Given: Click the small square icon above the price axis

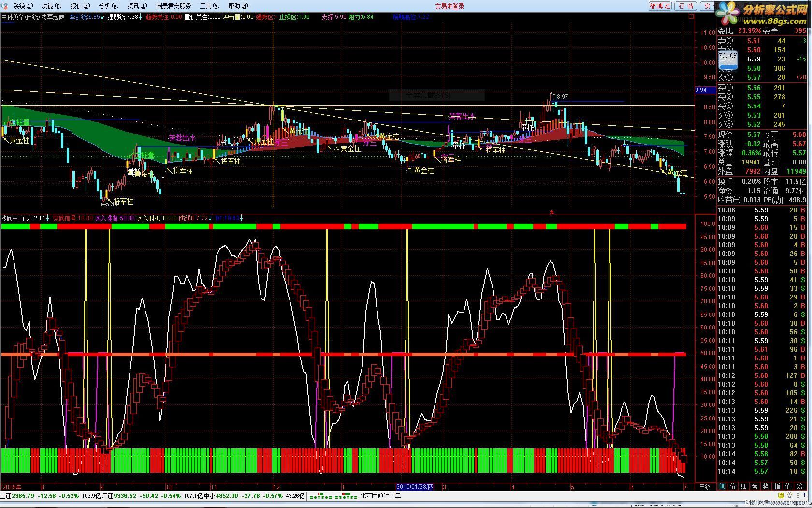Looking at the screenshot, I should pyautogui.click(x=691, y=17).
